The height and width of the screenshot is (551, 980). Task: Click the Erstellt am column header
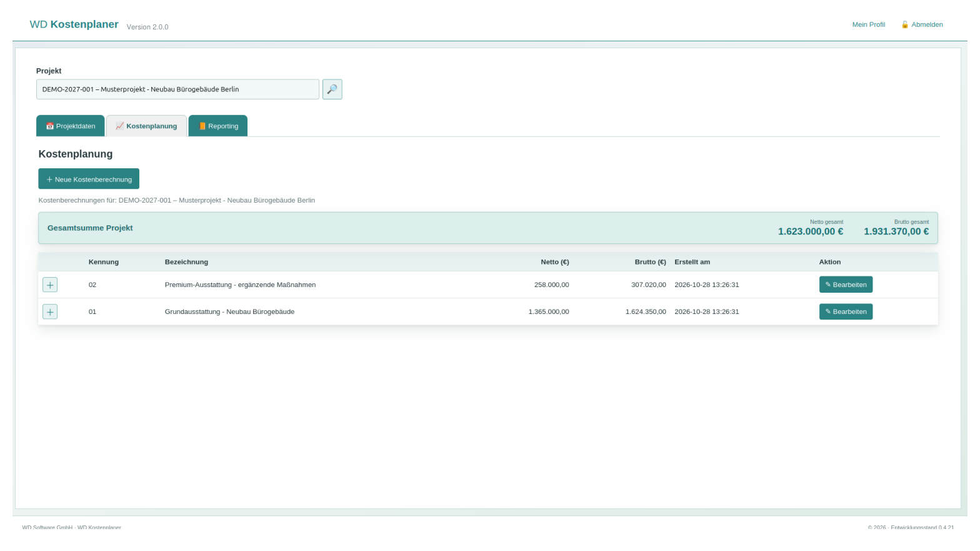[x=692, y=262]
